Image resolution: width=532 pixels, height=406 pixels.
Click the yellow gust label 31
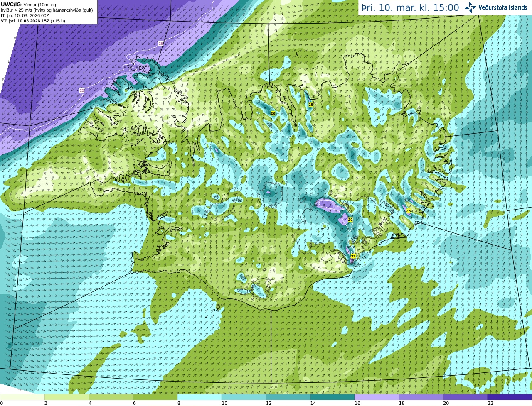(x=353, y=256)
